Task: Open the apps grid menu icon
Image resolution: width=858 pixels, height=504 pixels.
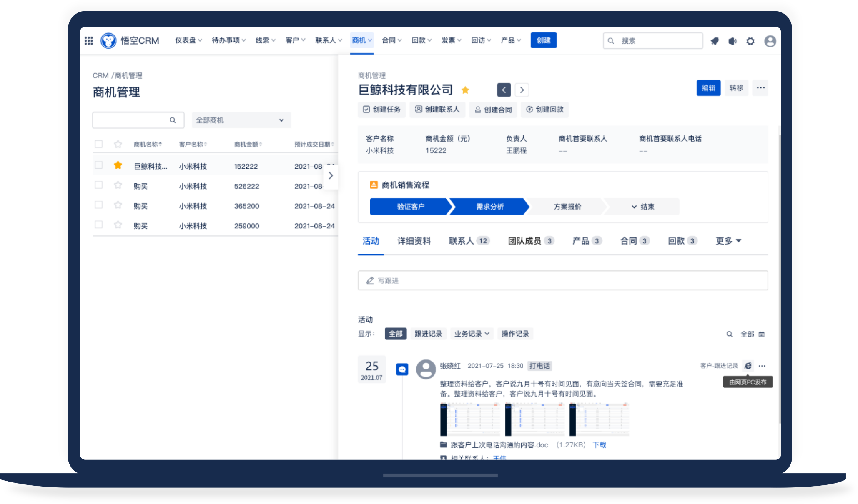Action: click(89, 41)
